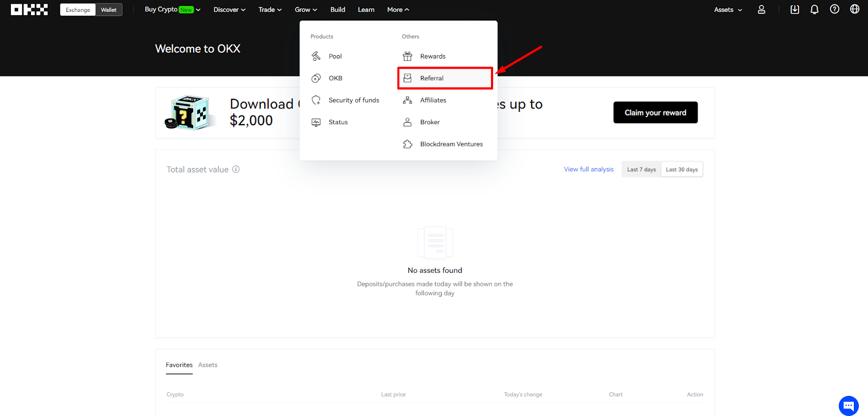Viewport: 868px width, 416px height.
Task: Open View full analysis link
Action: [x=589, y=169]
